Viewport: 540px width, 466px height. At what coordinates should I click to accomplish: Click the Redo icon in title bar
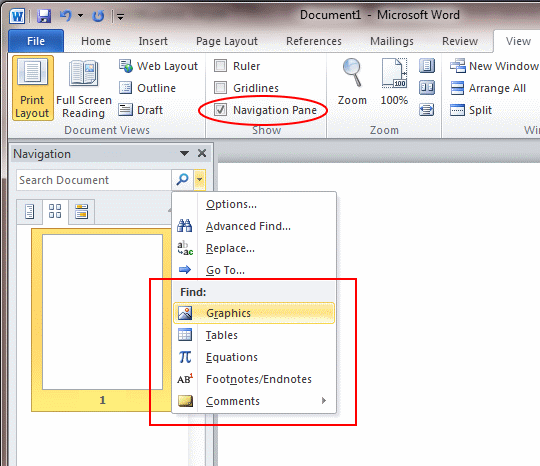tap(98, 16)
